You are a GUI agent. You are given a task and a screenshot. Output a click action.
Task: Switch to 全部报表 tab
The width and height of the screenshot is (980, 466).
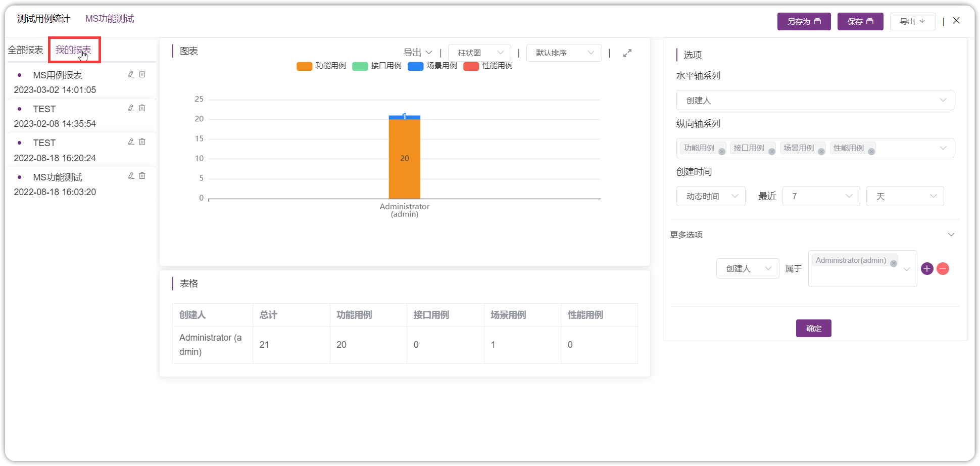(25, 50)
